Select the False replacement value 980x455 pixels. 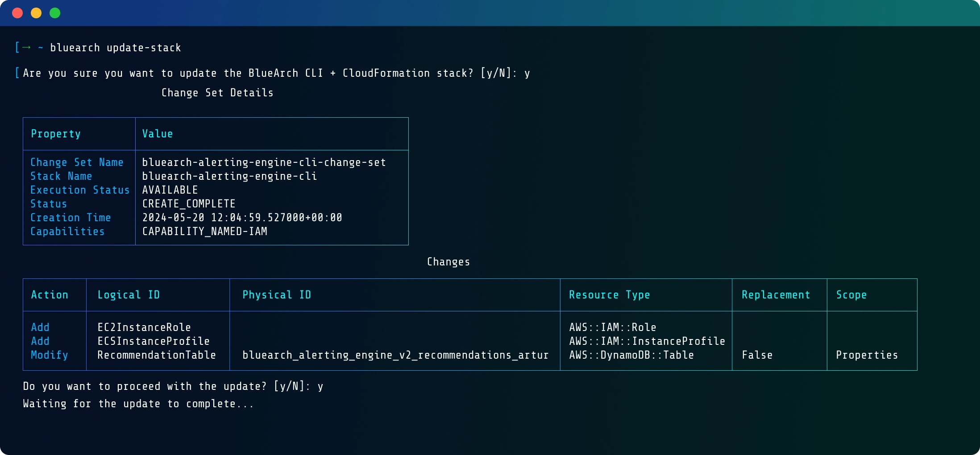coord(757,355)
